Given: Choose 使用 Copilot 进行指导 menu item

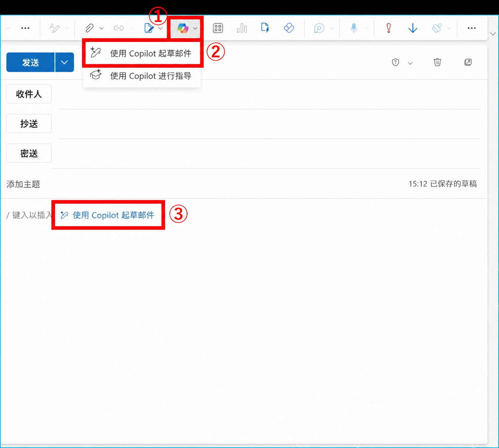Looking at the screenshot, I should click(x=142, y=76).
